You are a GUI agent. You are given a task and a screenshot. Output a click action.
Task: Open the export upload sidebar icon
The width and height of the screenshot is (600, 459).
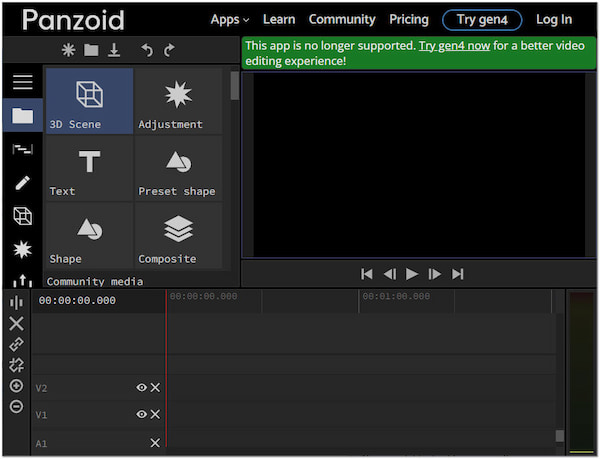click(x=23, y=281)
